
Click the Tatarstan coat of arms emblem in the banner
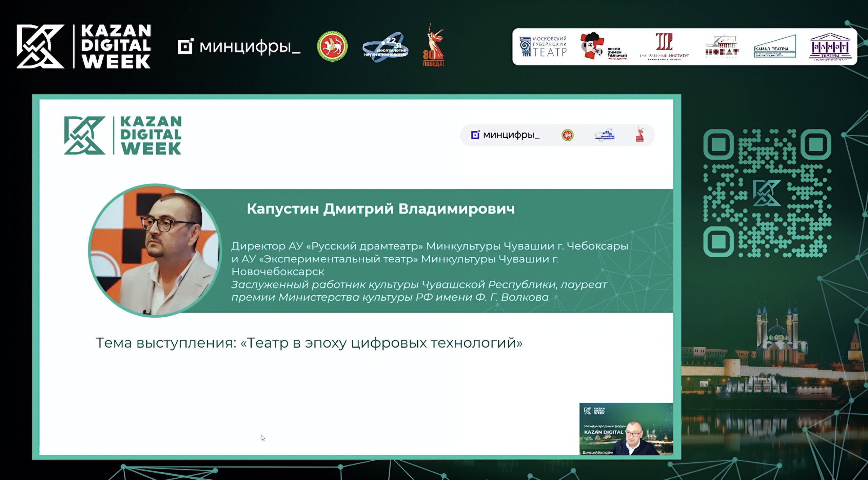coord(332,46)
